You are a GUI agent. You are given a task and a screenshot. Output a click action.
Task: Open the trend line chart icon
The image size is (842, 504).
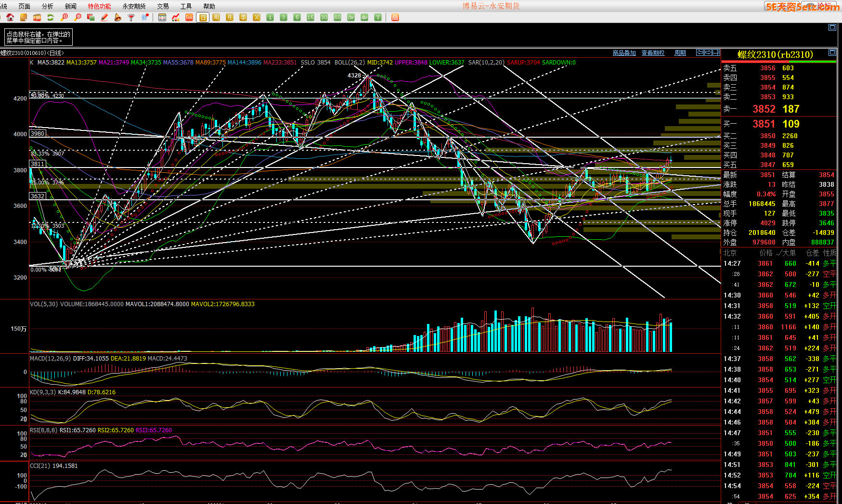176,17
